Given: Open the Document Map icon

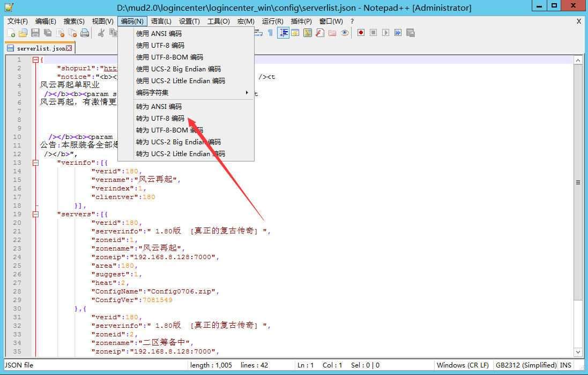Looking at the screenshot, I should tap(307, 33).
